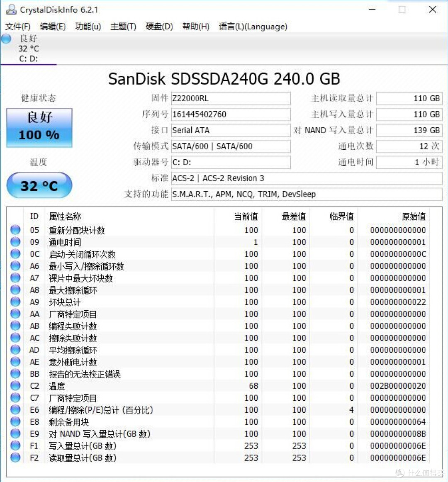Click the status orb for F2 读取量总计
Image resolution: width=448 pixels, height=482 pixels.
[x=15, y=458]
